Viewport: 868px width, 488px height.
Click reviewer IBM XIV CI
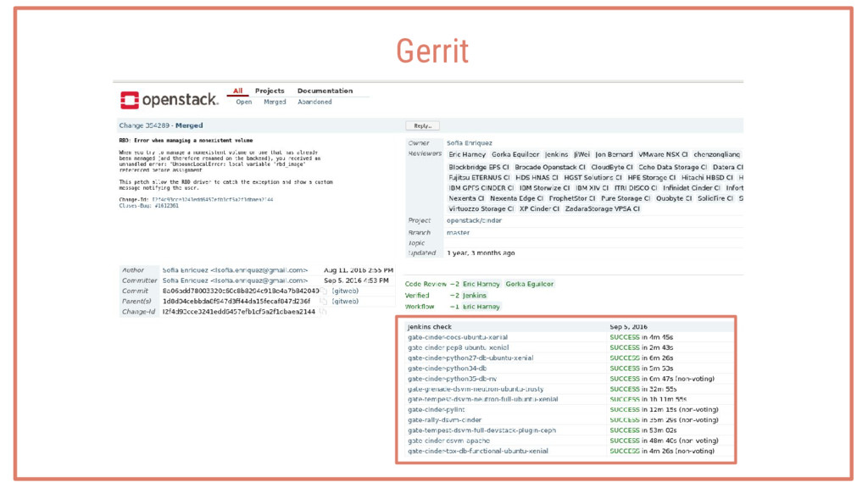coord(593,188)
